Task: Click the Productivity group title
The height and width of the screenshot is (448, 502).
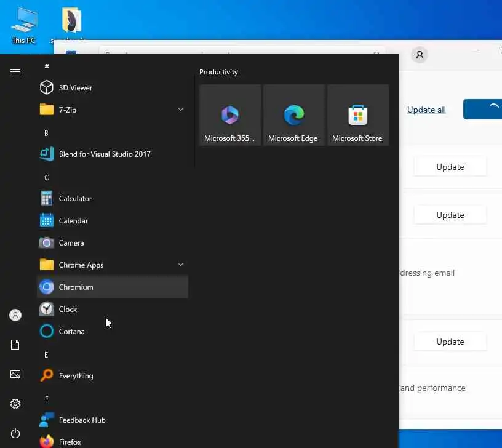Action: [218, 72]
